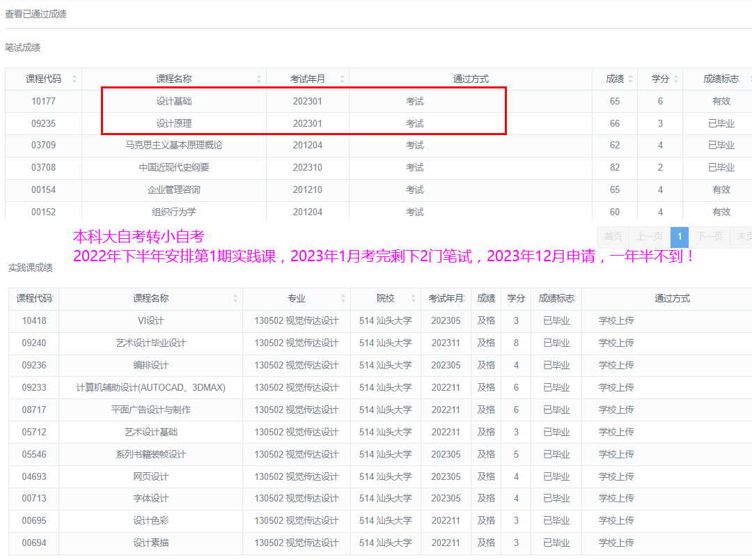Select the 设计基础 course row
The width and height of the screenshot is (752, 560).
tap(174, 101)
